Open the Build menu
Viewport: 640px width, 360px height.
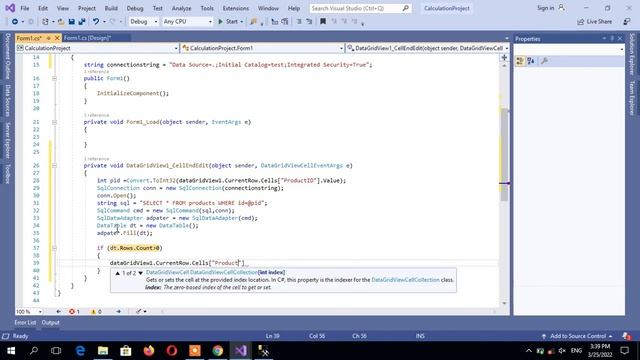coord(111,8)
